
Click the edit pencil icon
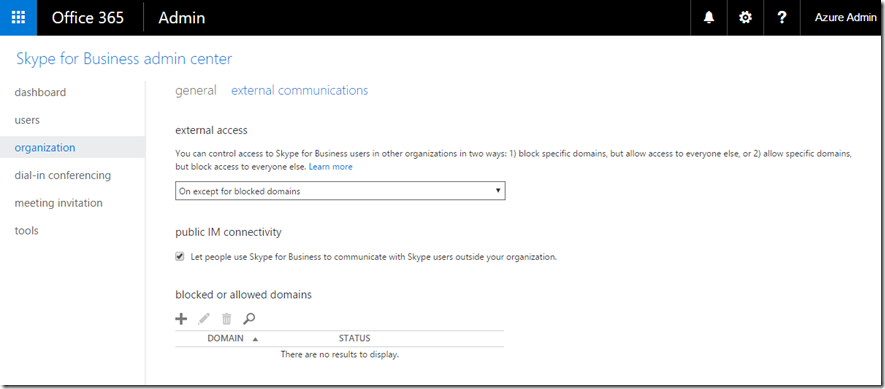[x=204, y=319]
